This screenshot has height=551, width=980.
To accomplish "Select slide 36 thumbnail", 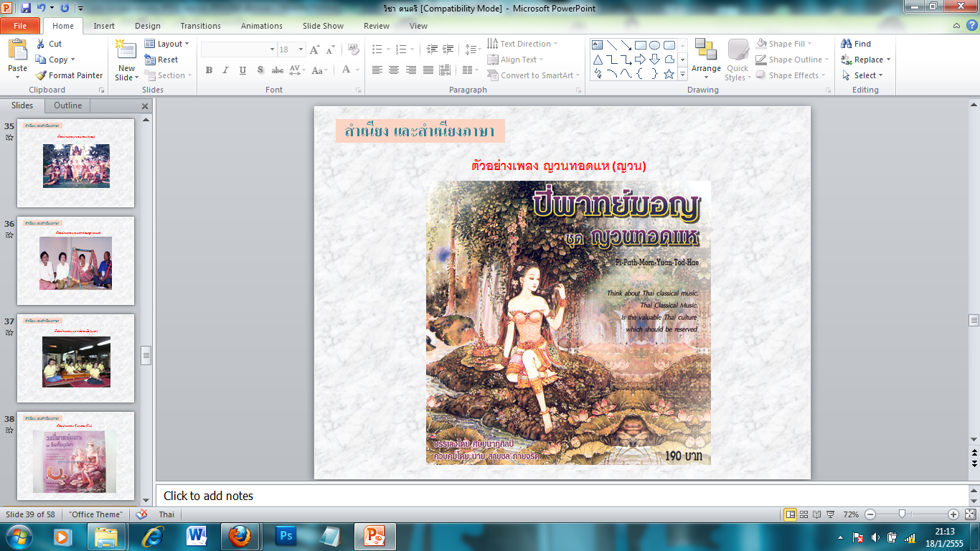I will click(75, 261).
